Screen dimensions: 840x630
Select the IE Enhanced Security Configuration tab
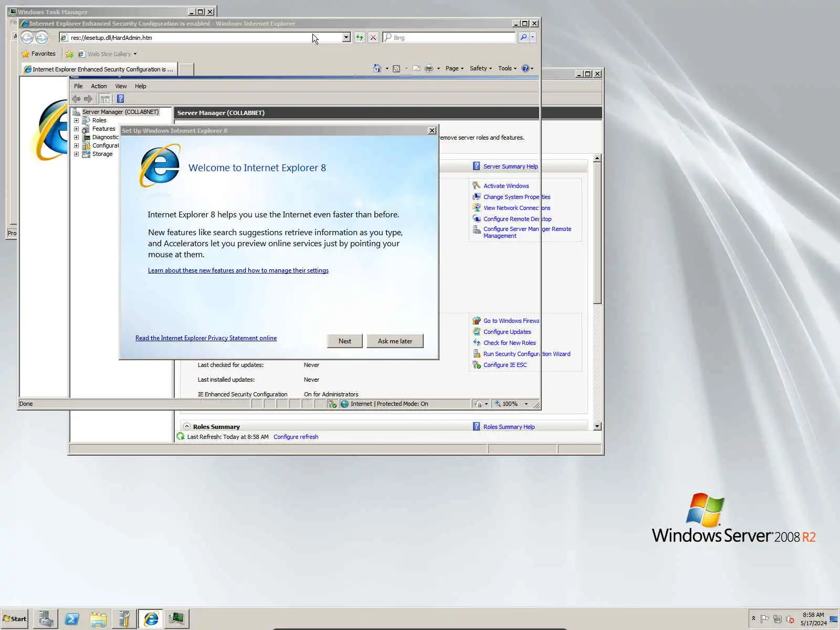click(x=99, y=69)
